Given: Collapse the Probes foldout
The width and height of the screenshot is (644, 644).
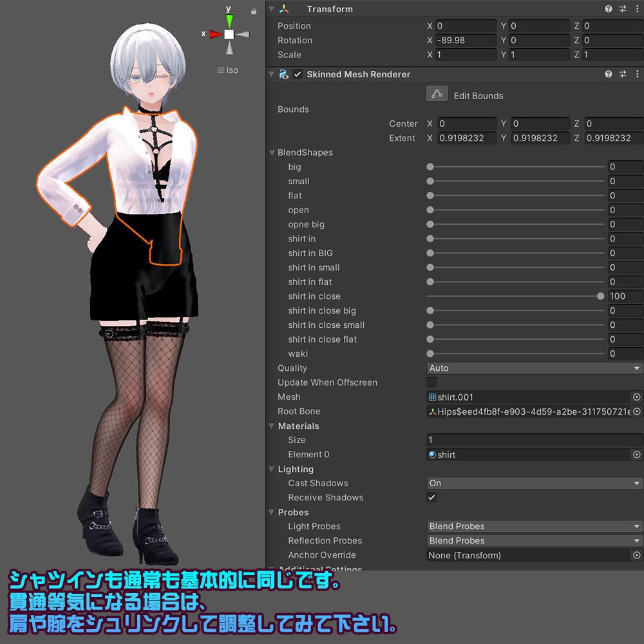Looking at the screenshot, I should [272, 512].
